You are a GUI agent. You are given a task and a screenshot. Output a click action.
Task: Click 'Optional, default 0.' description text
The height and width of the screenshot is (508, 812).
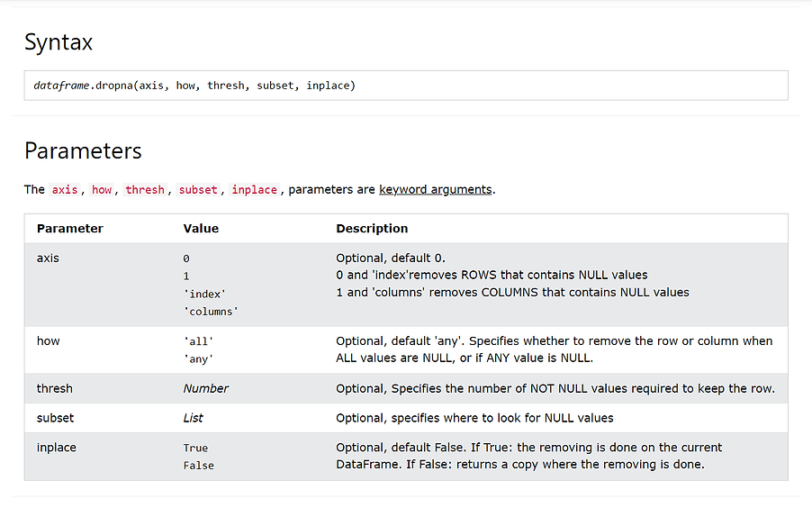coord(391,259)
